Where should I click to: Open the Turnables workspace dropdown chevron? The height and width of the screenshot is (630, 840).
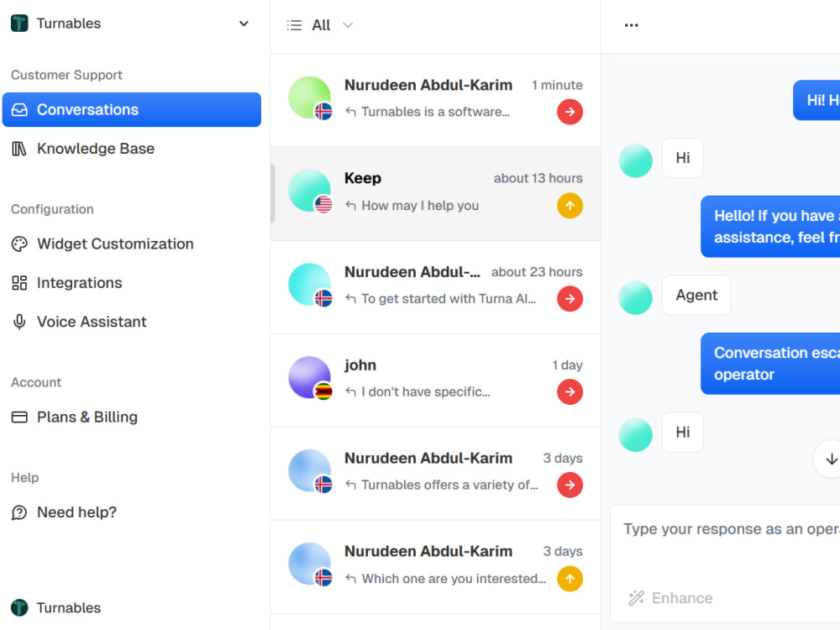(244, 24)
